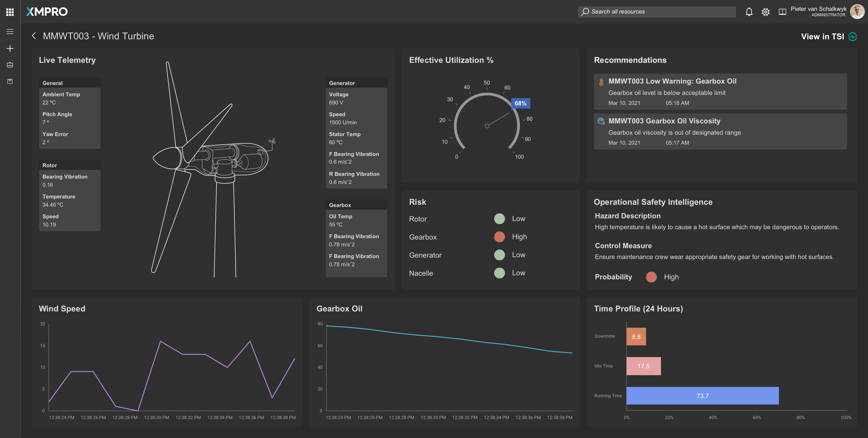Open settings gear icon
The width and height of the screenshot is (868, 438).
(x=766, y=12)
